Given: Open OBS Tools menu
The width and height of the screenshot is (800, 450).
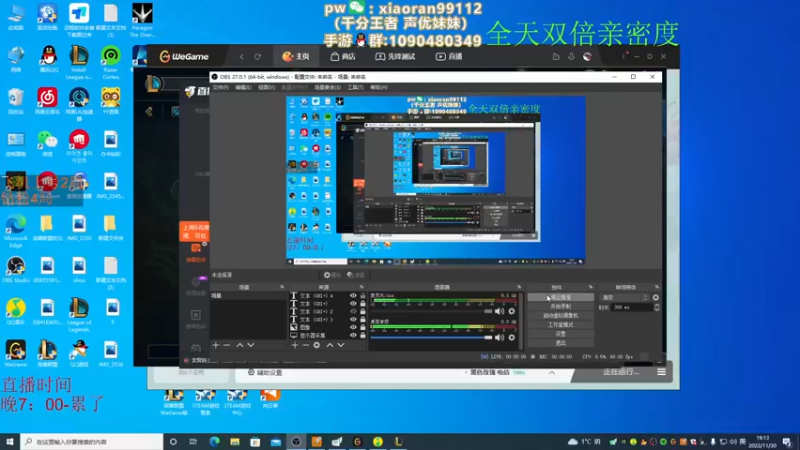Looking at the screenshot, I should [356, 87].
